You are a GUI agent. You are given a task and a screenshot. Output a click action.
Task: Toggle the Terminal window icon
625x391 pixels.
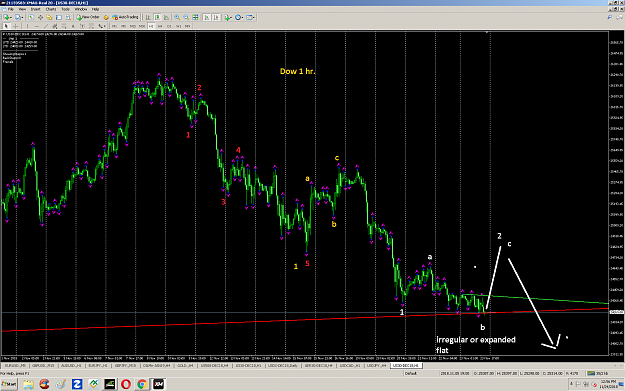59,17
